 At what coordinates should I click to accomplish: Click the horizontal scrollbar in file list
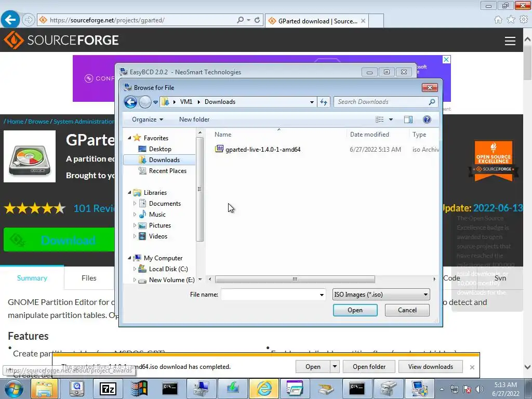(x=295, y=279)
